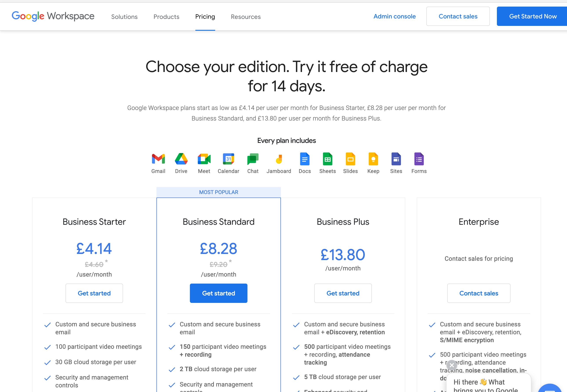Select the Products navigation item
This screenshot has height=392, width=567.
167,16
